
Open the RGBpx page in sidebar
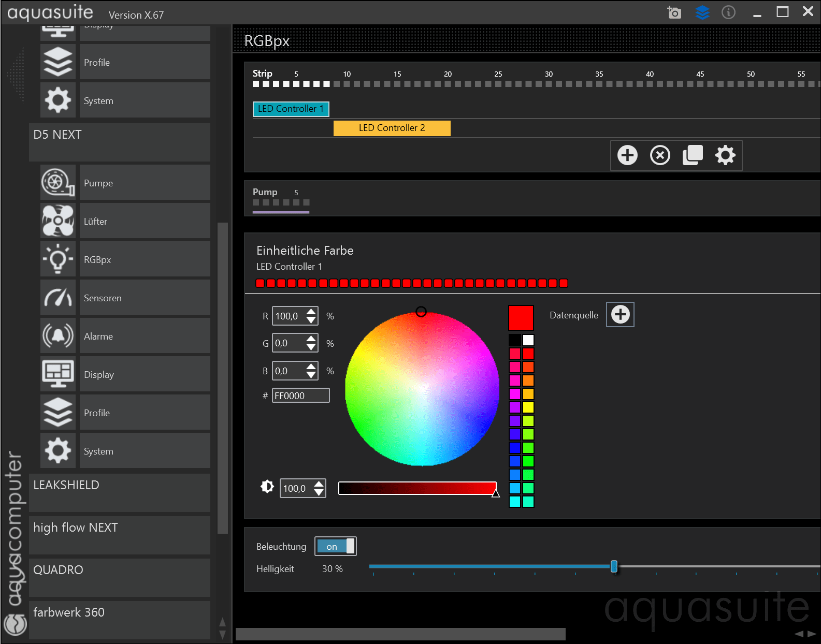[145, 259]
